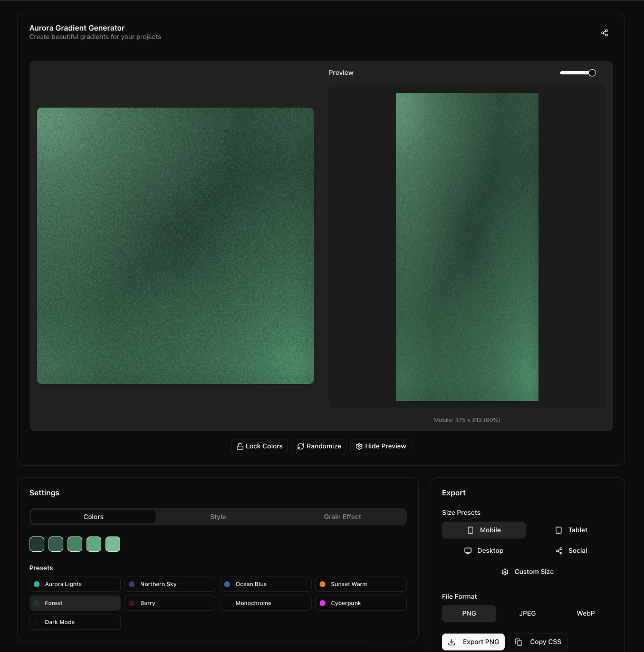
Task: Click the fourth color swatch
Action: click(x=94, y=544)
